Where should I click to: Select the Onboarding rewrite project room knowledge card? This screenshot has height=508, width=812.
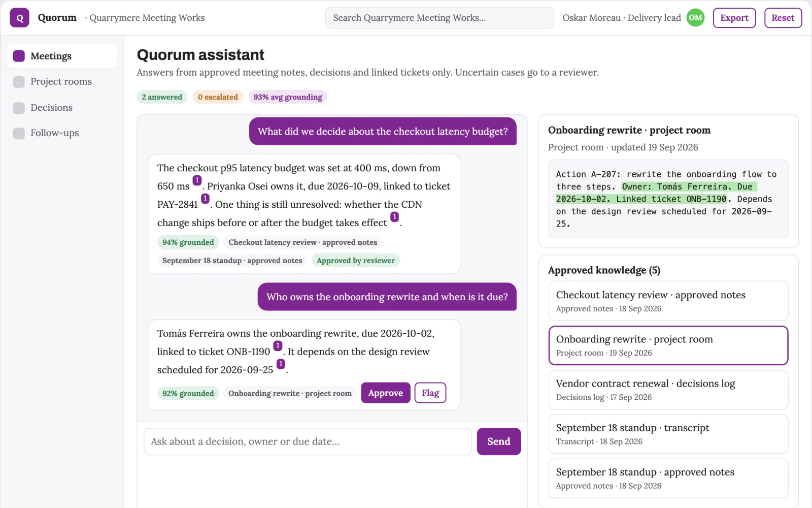[x=668, y=345]
